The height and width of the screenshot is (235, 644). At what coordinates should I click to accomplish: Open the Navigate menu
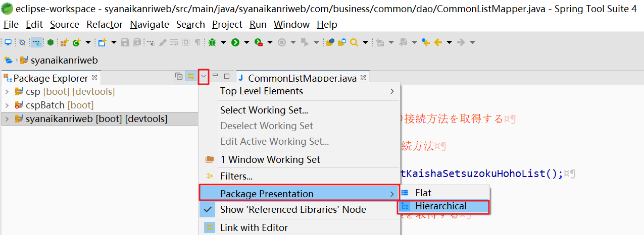[x=150, y=24]
